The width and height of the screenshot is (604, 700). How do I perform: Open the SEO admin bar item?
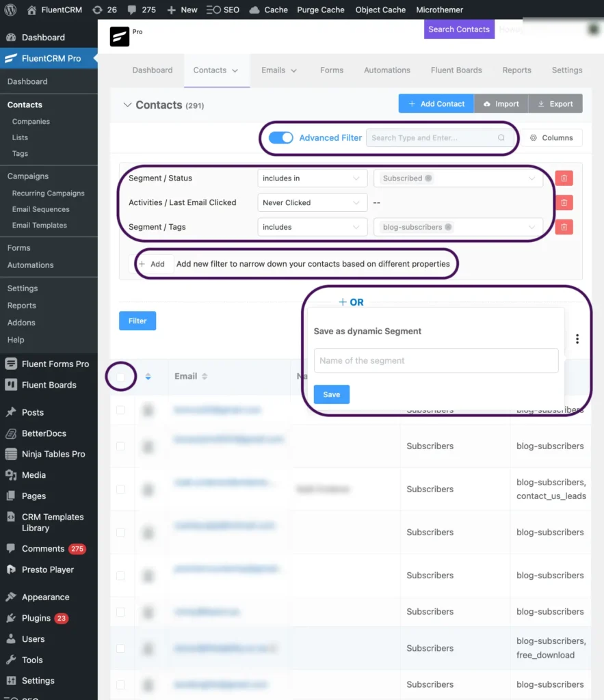click(222, 10)
